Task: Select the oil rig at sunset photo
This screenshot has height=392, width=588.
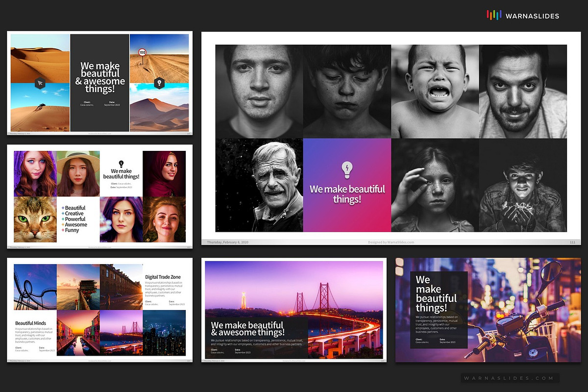Action: click(78, 287)
